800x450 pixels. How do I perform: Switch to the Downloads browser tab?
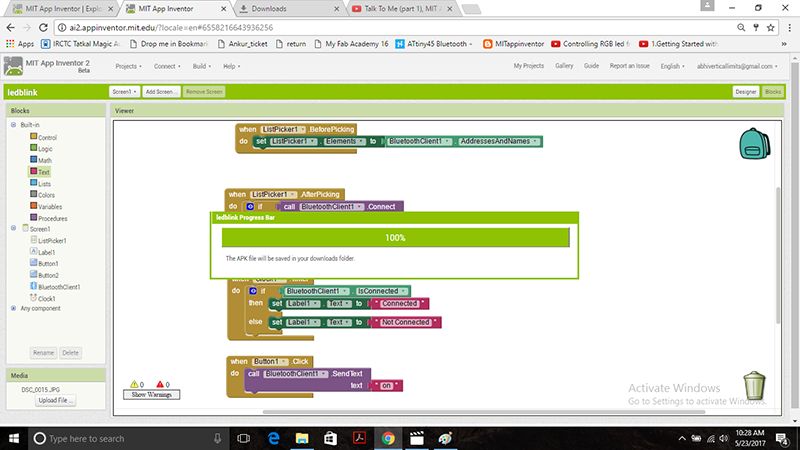click(x=289, y=9)
